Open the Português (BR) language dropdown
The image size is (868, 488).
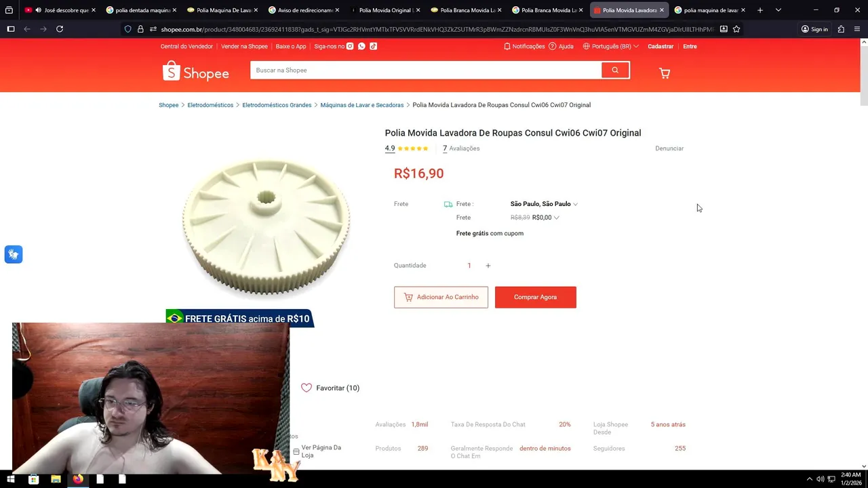point(611,46)
